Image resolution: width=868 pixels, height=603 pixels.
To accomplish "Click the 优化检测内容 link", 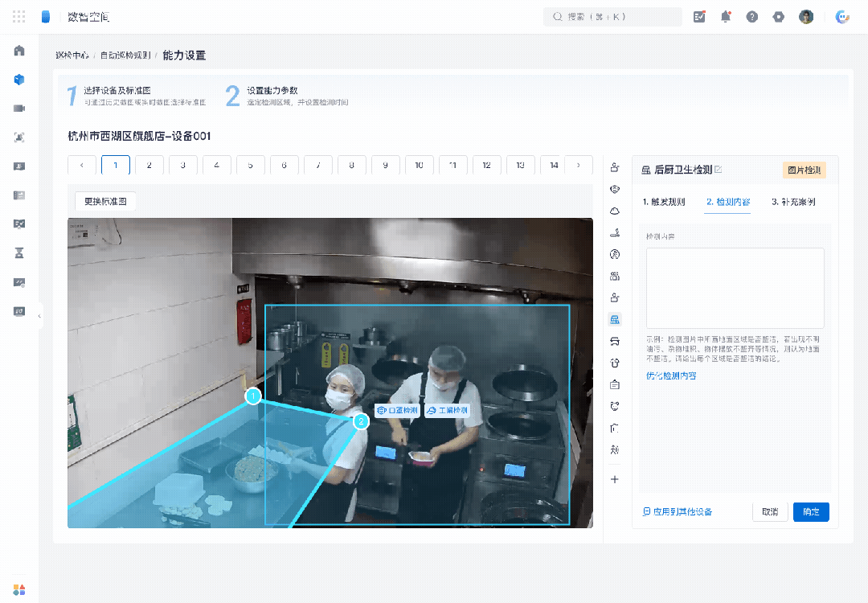I will click(671, 375).
